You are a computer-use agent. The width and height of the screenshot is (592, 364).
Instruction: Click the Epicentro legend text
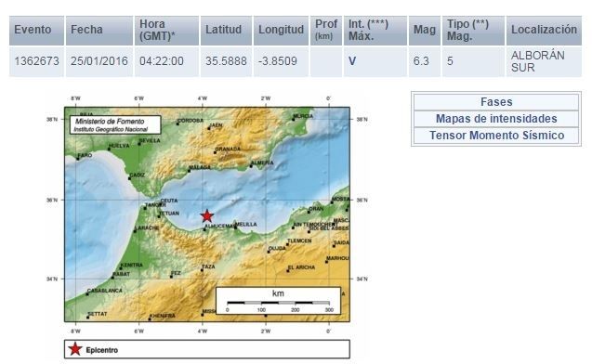(102, 350)
